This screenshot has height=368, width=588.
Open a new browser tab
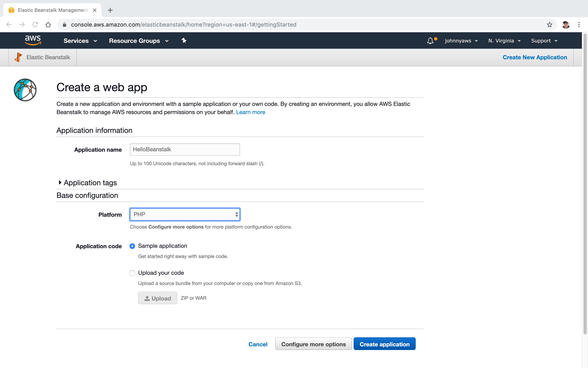click(x=110, y=10)
